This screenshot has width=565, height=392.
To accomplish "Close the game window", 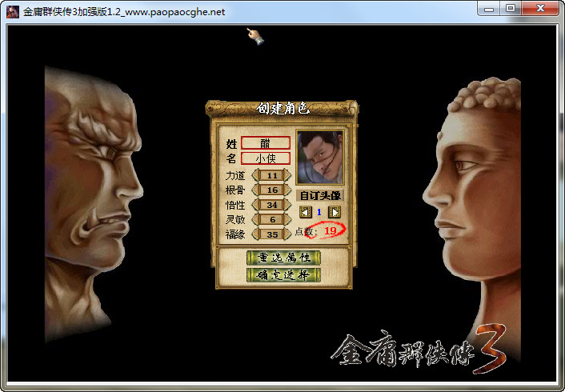I will click(x=539, y=9).
